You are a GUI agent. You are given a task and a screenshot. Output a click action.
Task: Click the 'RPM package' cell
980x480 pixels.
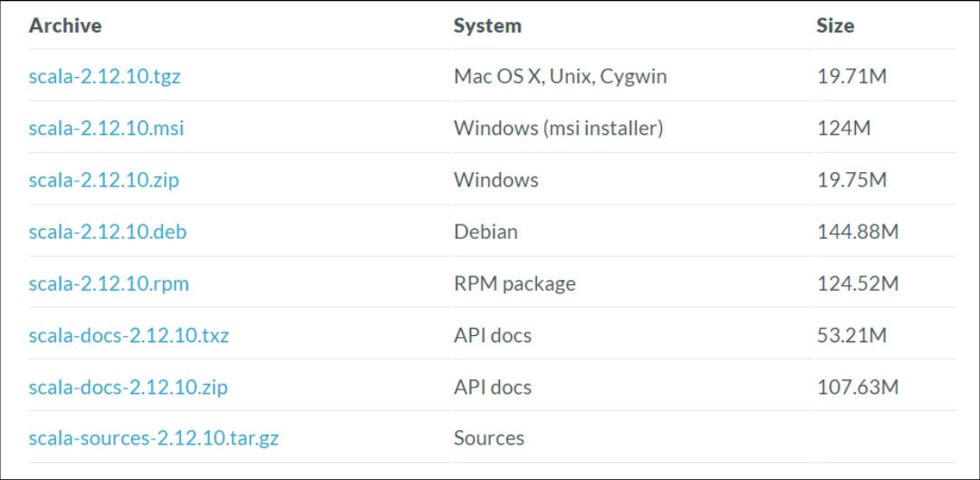(514, 283)
